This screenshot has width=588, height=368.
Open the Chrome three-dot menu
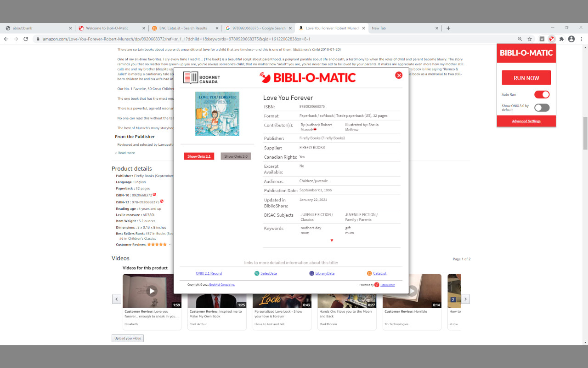coord(582,39)
